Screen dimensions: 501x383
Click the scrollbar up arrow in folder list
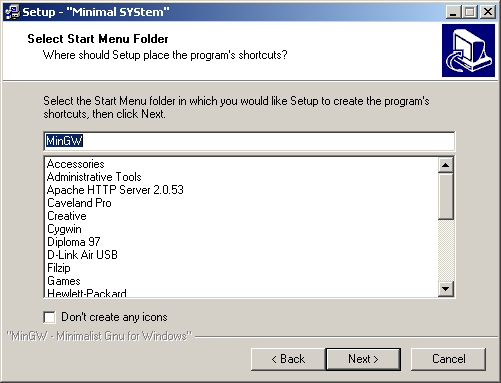pos(446,165)
